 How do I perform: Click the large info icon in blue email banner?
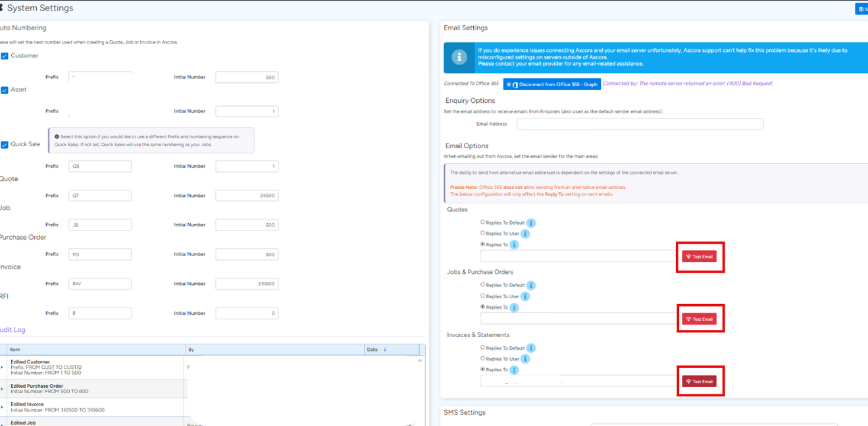[459, 58]
